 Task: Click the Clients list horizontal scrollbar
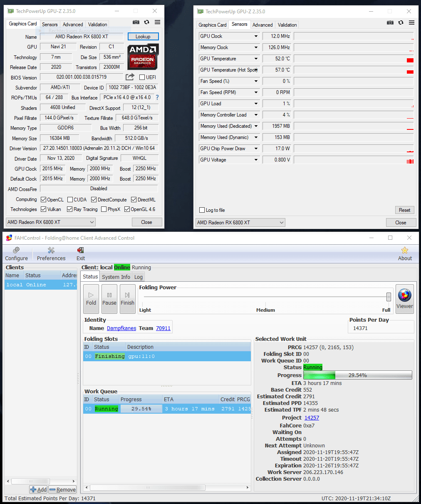coord(40,481)
